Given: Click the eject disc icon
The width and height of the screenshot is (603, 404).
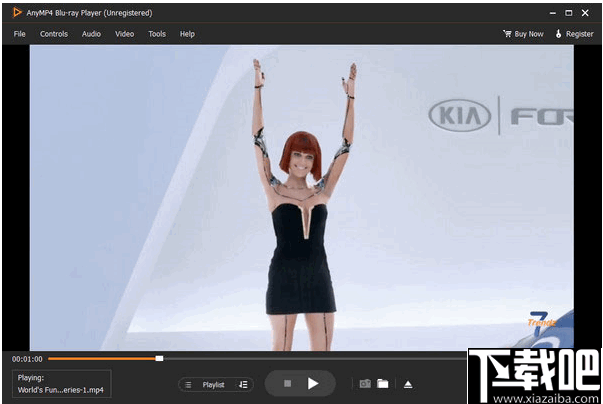Looking at the screenshot, I should pyautogui.click(x=408, y=384).
